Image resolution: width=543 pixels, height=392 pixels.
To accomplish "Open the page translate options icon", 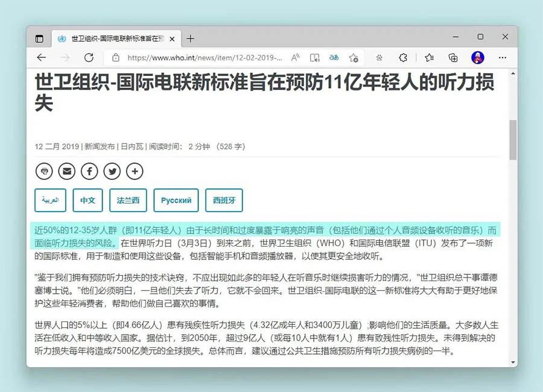I will [x=334, y=57].
